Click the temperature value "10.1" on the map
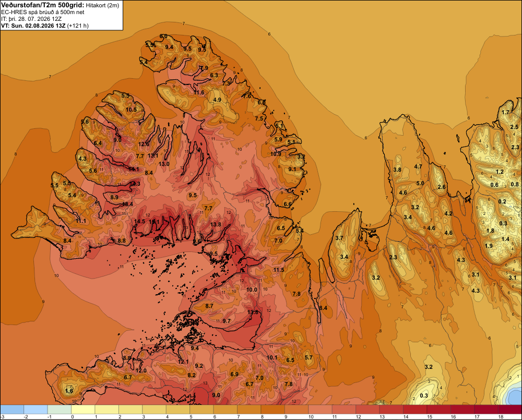 click(x=272, y=357)
